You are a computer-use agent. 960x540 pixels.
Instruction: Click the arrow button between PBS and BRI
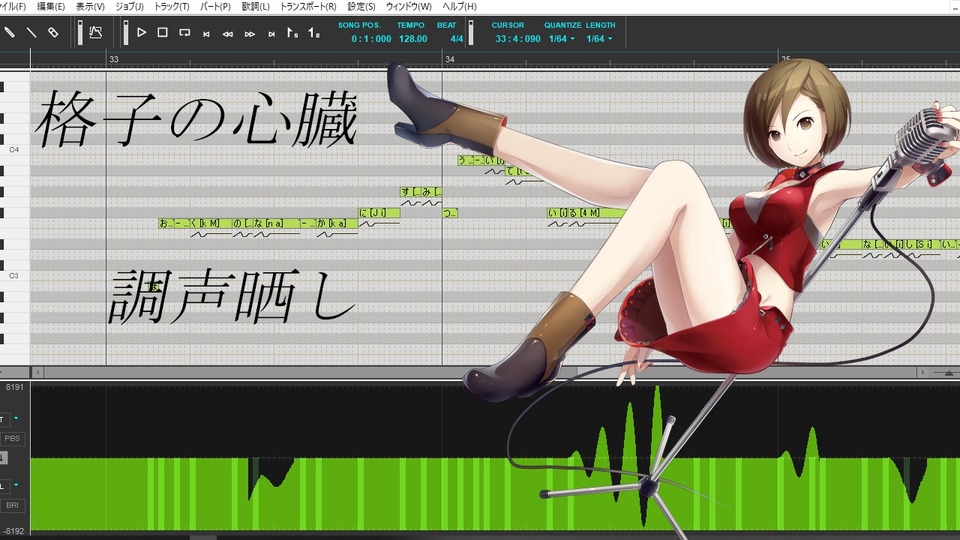click(3, 458)
